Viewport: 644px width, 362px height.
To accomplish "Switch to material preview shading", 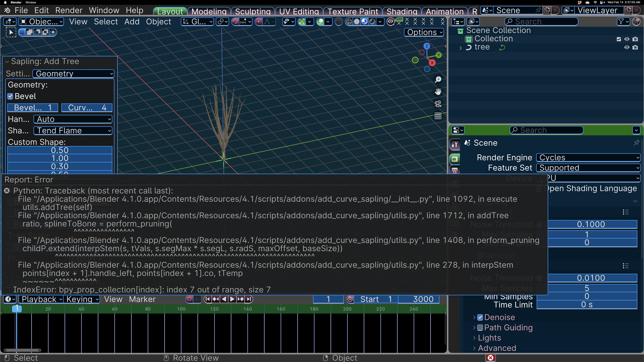I will (364, 22).
